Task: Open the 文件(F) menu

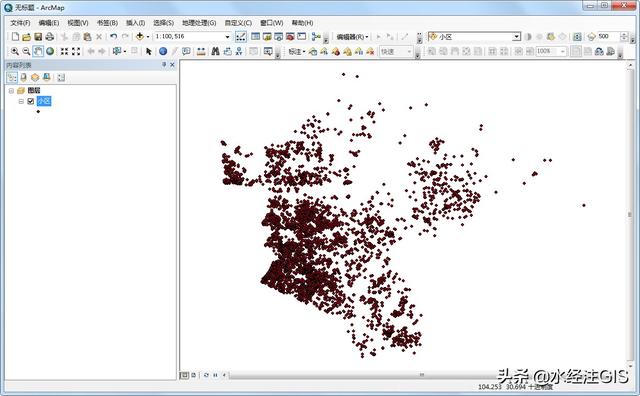Action: click(20, 23)
